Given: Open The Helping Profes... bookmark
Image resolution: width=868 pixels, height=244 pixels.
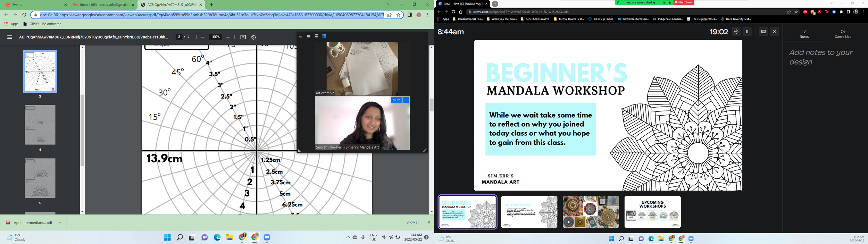Looking at the screenshot, I should point(701,19).
